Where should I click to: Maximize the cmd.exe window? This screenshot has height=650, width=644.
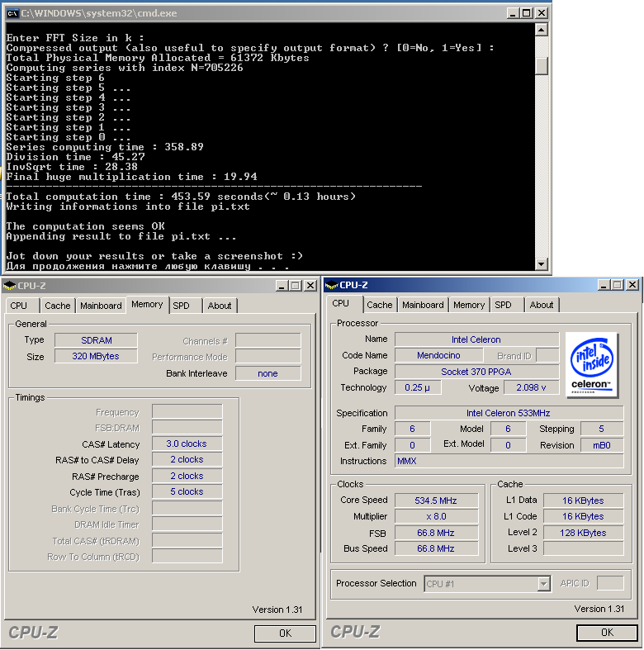pos(527,13)
